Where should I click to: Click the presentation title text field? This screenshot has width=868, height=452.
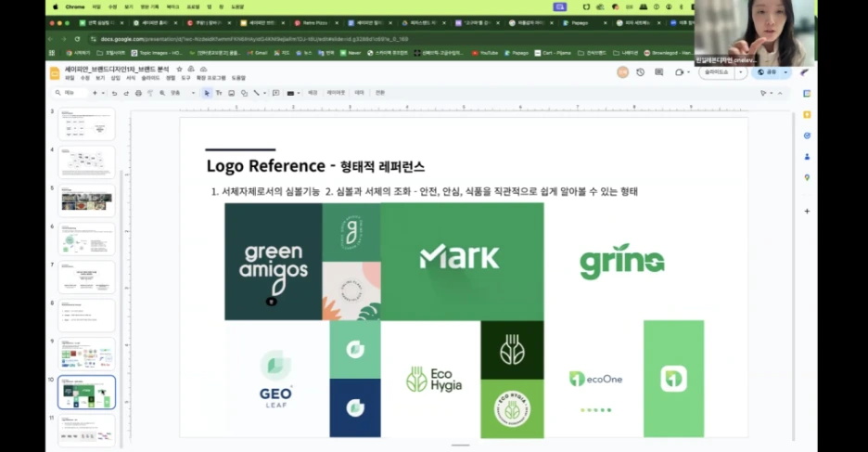[x=117, y=70]
